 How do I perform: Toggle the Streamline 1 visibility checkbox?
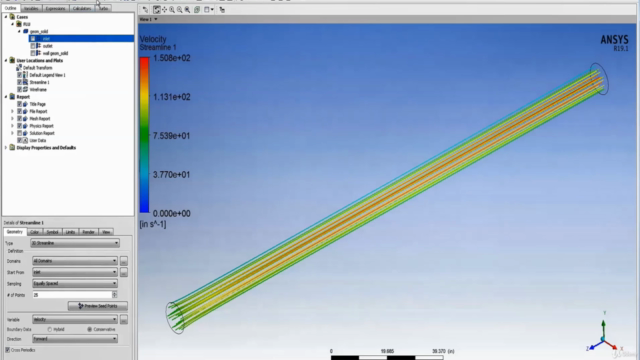[19, 82]
